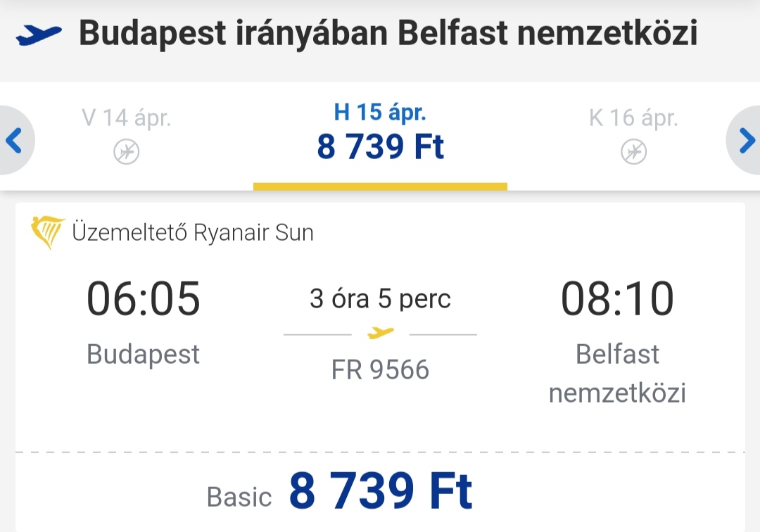This screenshot has height=532, width=760.
Task: Select the V 14 ápr. date tab
Action: tap(127, 136)
